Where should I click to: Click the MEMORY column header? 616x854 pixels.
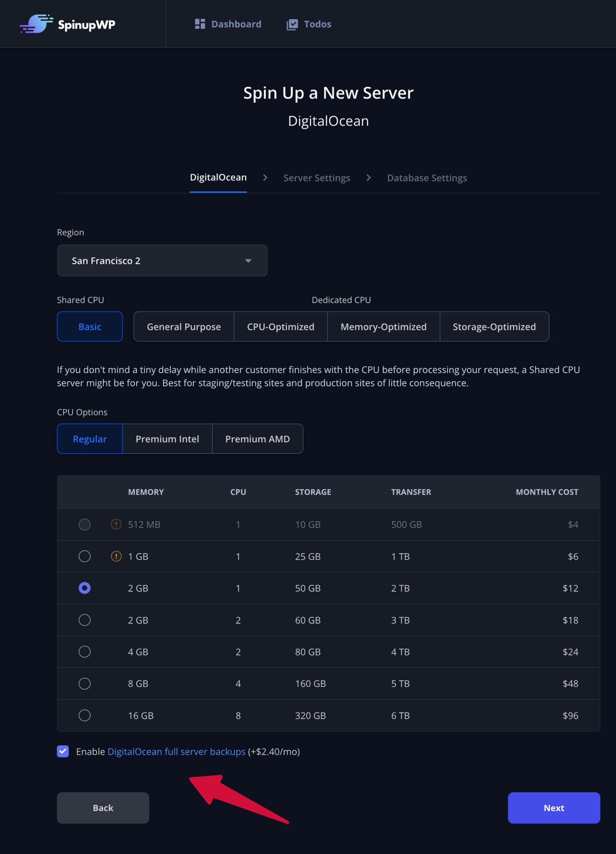point(146,492)
